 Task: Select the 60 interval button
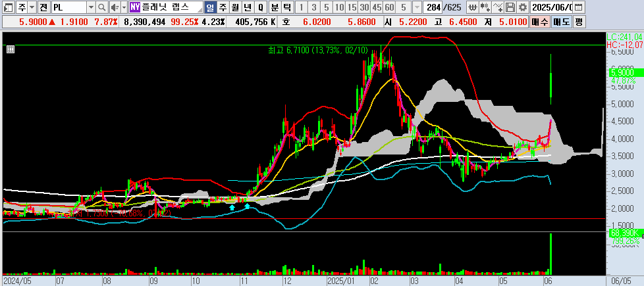[x=389, y=7]
